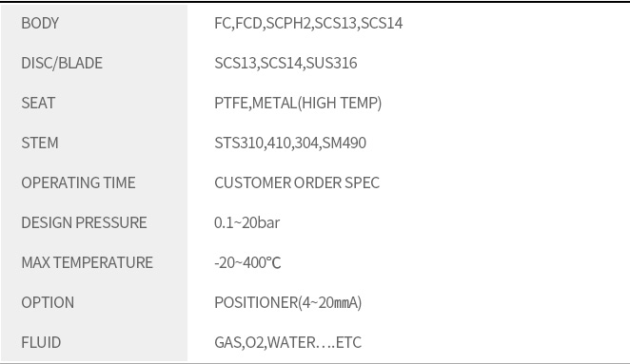Select the OPTION row label

click(x=48, y=302)
